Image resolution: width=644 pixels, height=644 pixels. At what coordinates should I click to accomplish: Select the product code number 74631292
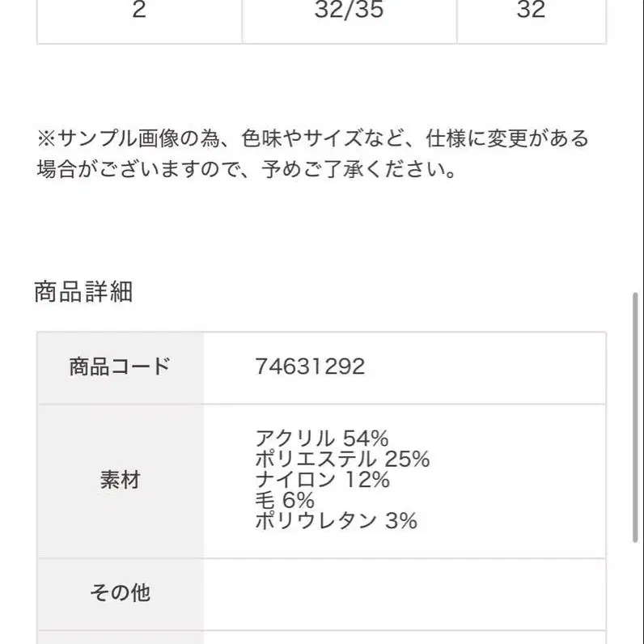pos(310,367)
